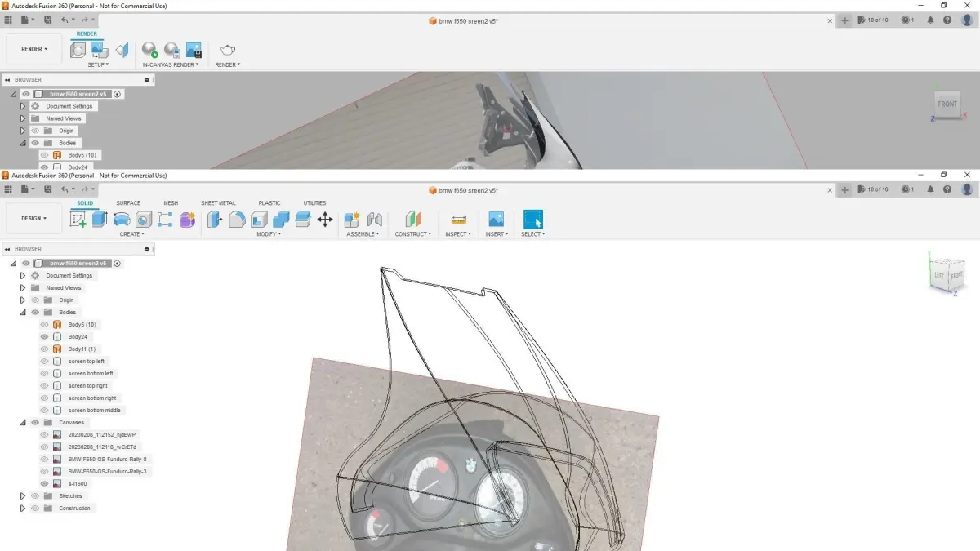The width and height of the screenshot is (980, 551).
Task: Expand Named Views in Design browser
Action: 23,287
